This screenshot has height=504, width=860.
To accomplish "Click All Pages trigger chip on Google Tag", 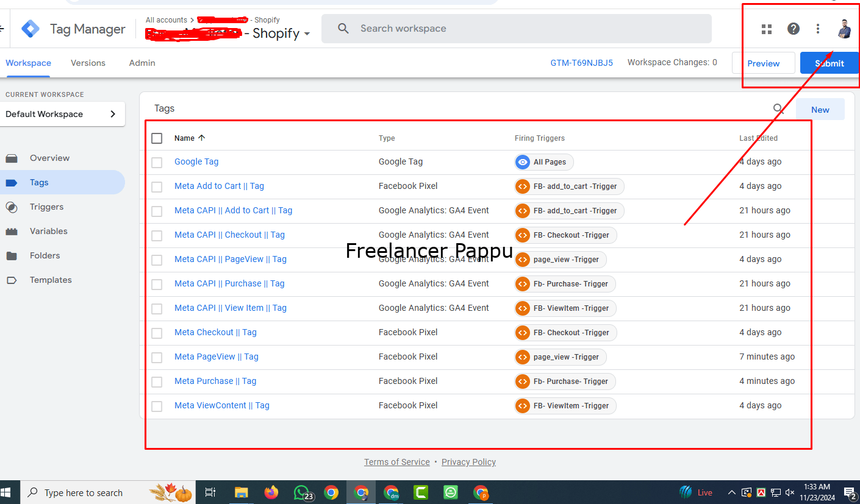I will tap(543, 162).
